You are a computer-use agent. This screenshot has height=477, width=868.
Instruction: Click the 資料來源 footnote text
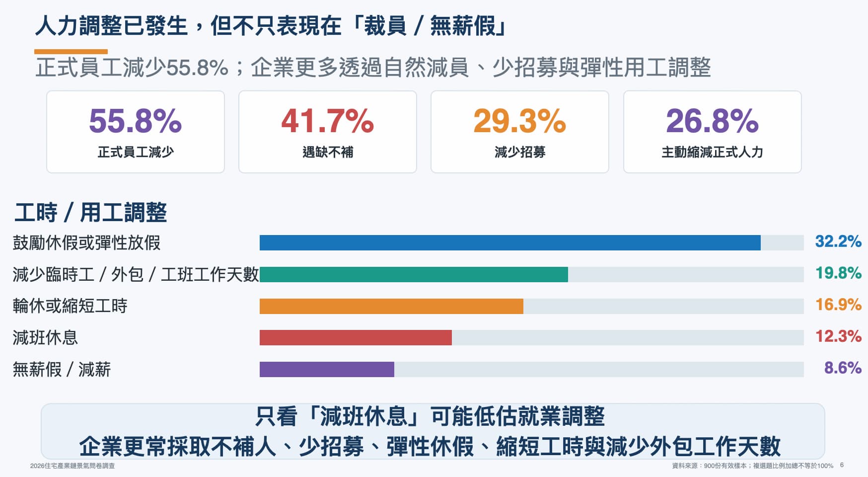[752, 466]
